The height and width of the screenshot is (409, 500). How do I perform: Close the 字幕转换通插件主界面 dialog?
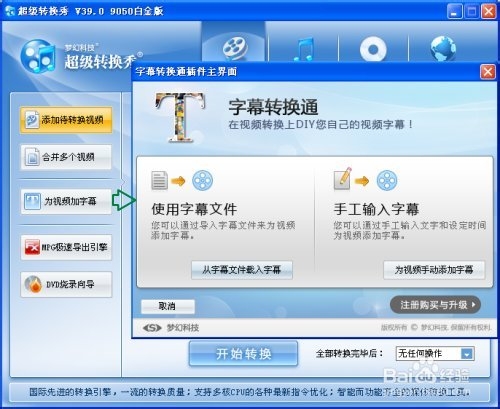coord(488,72)
